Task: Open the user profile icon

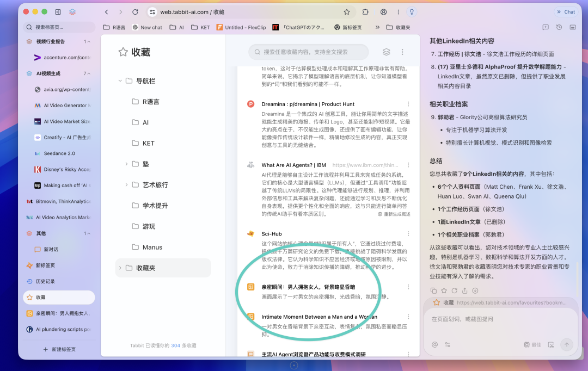Action: pos(384,12)
